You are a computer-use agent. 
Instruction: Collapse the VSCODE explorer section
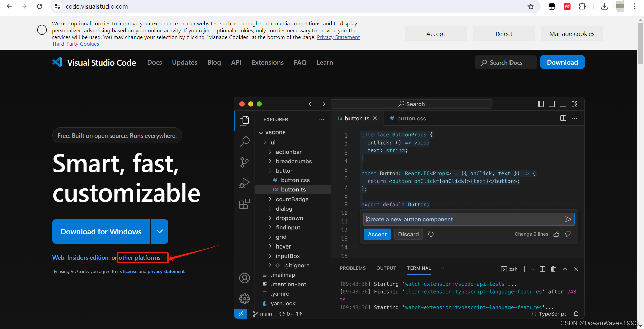click(x=261, y=133)
